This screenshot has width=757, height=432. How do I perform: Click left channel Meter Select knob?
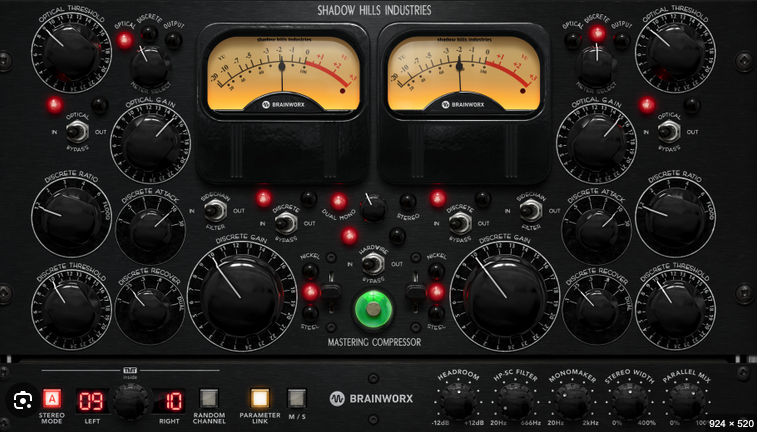click(x=150, y=67)
